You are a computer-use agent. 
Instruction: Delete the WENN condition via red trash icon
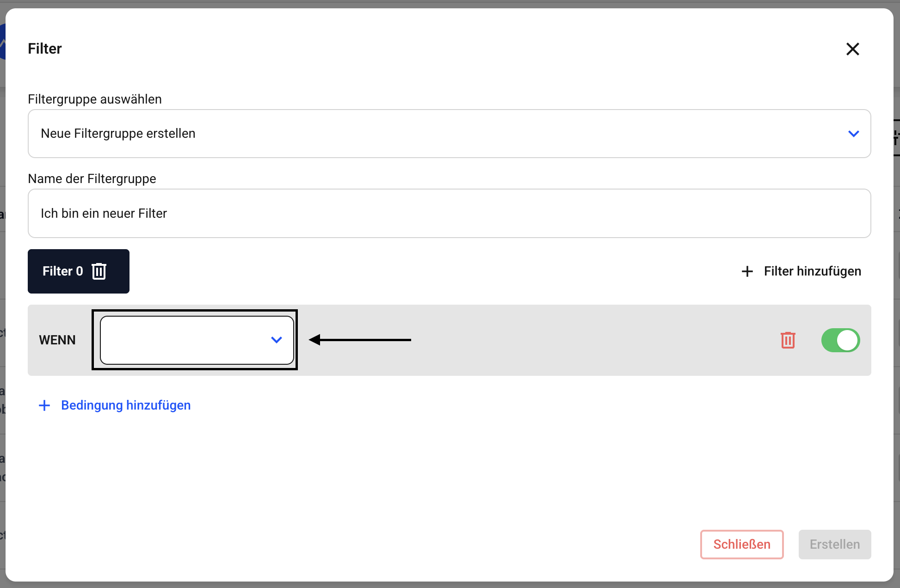[788, 340]
